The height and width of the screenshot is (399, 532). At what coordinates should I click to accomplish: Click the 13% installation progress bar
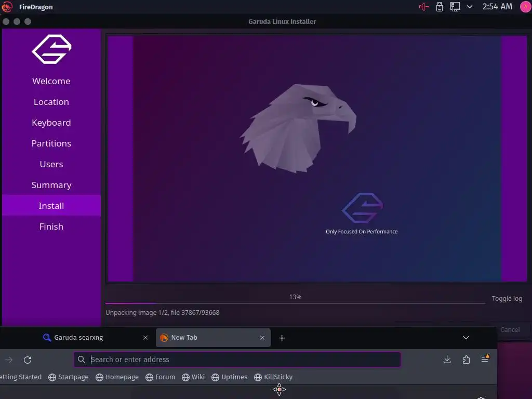[295, 303]
